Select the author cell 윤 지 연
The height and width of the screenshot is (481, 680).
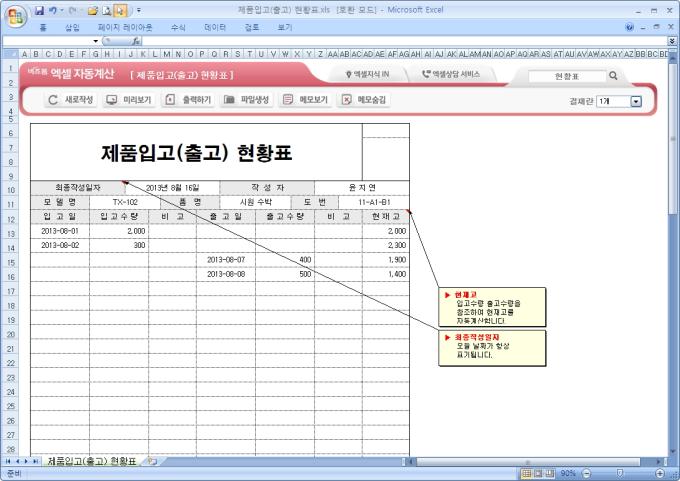pyautogui.click(x=362, y=188)
